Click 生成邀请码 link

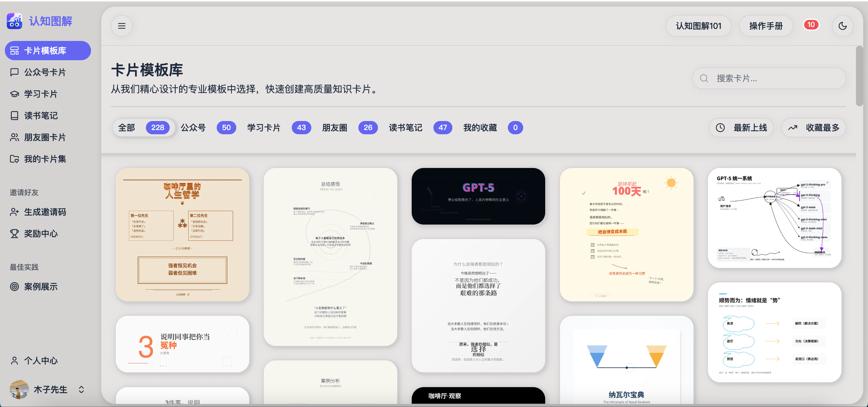point(48,212)
